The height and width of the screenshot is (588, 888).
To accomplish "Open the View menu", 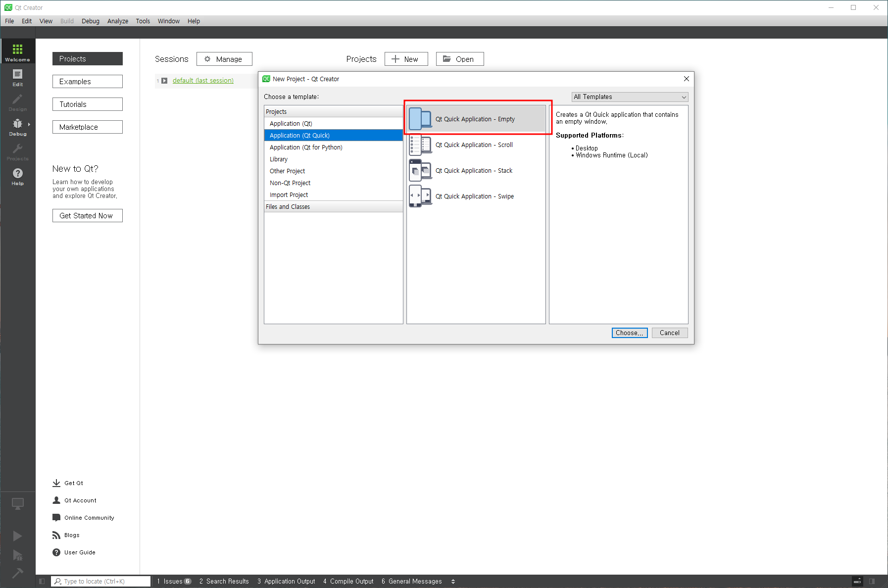I will (x=46, y=21).
